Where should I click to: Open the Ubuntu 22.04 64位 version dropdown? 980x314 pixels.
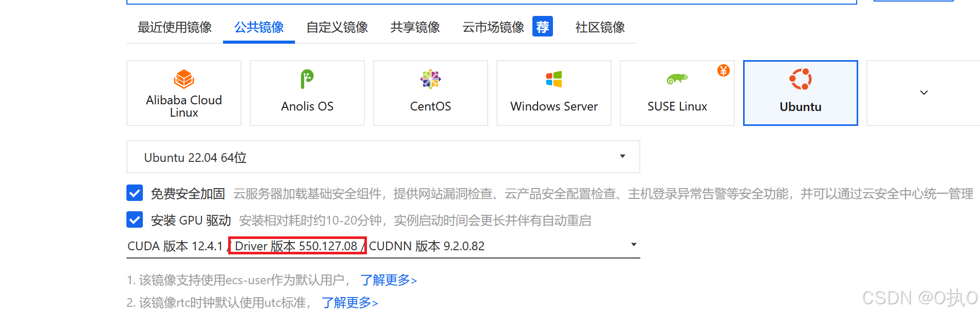pyautogui.click(x=383, y=157)
